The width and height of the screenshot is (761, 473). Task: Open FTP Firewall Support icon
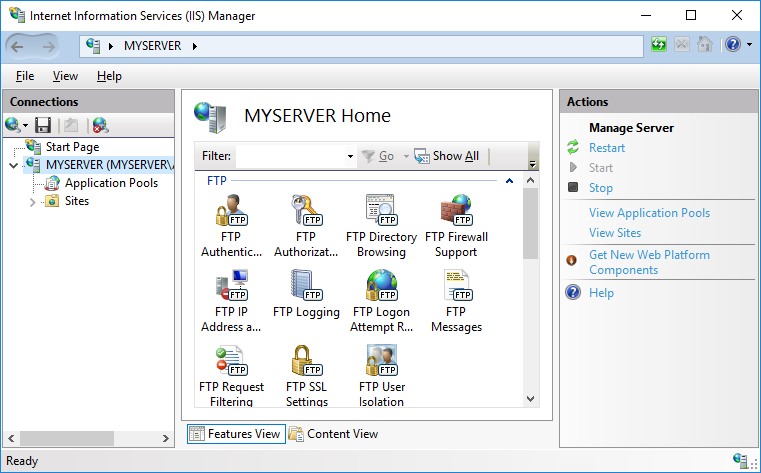[x=456, y=211]
